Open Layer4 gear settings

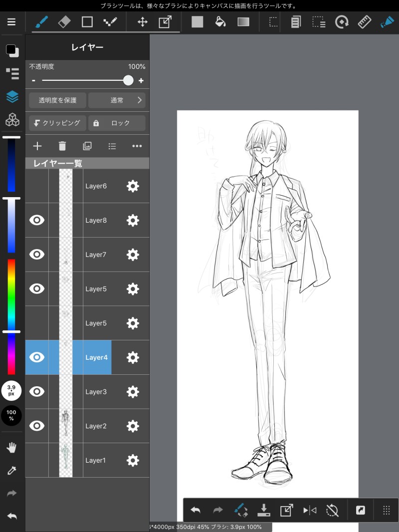click(133, 357)
